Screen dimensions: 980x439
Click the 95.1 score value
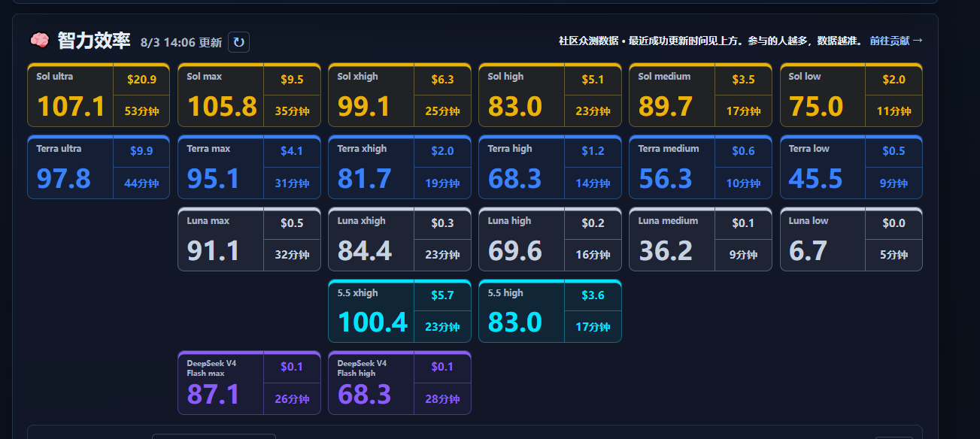213,179
